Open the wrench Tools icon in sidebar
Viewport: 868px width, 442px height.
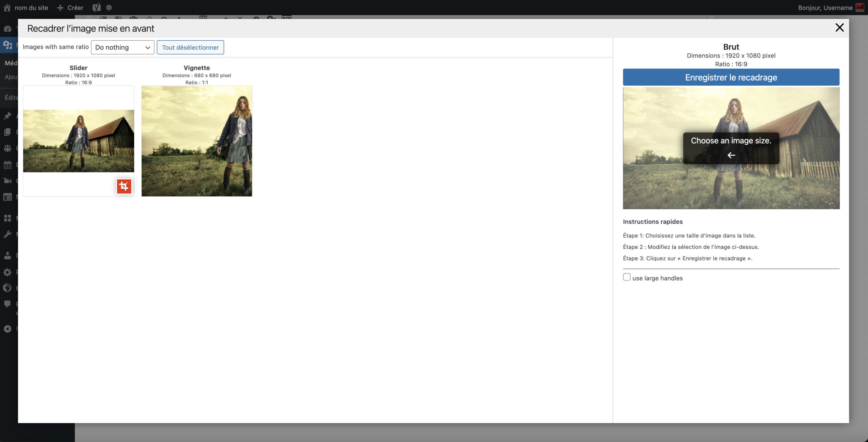point(7,234)
